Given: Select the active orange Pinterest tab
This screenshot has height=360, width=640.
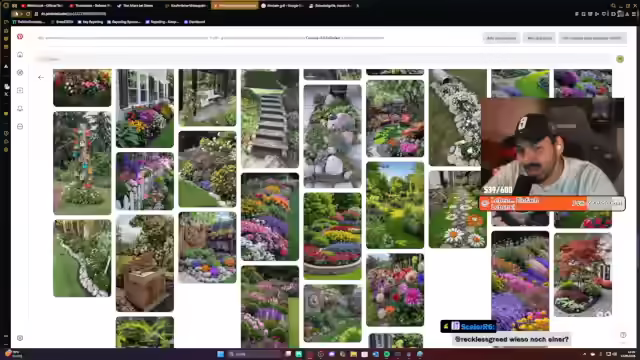Looking at the screenshot, I should click(x=235, y=6).
